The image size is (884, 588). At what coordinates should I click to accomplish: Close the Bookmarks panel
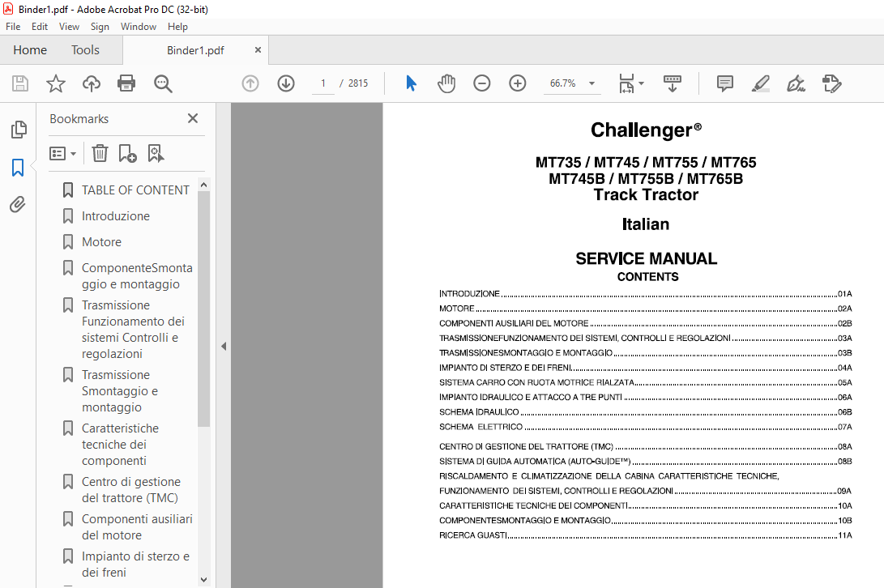click(193, 118)
